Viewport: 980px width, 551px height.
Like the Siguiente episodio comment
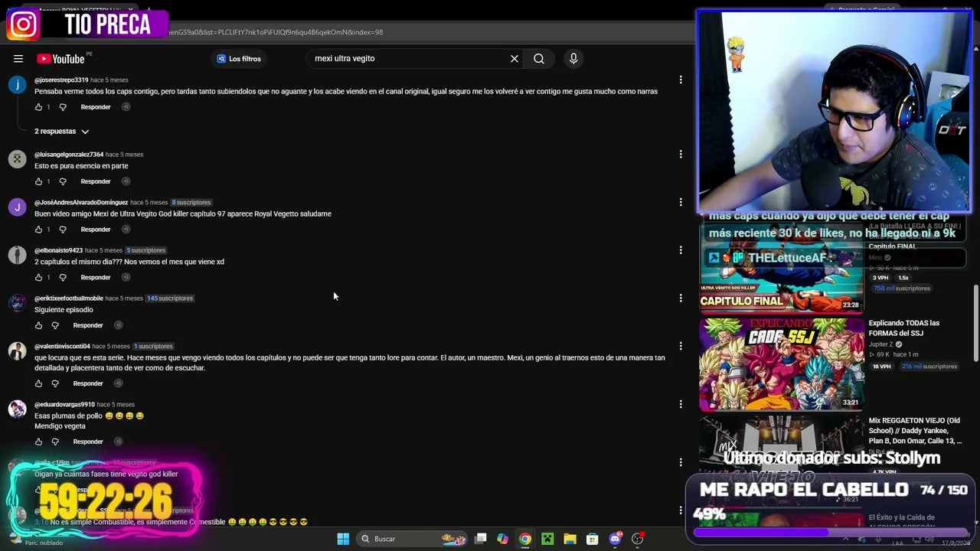pos(38,325)
